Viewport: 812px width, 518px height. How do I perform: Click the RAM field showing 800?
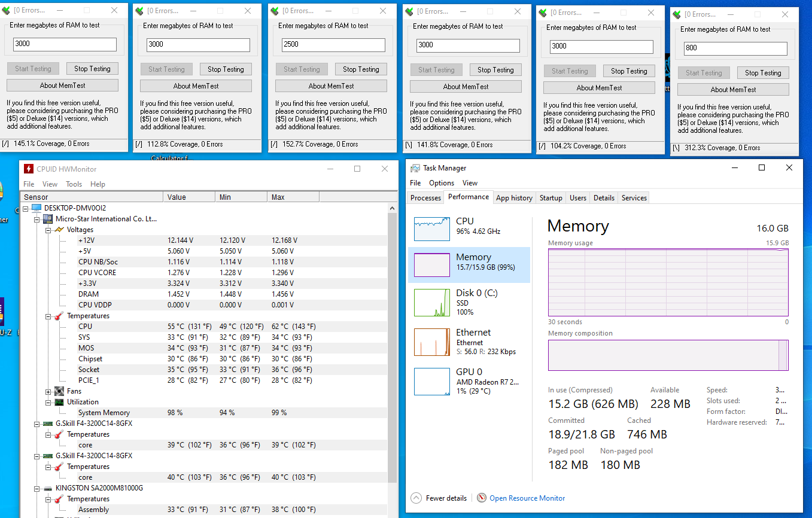point(735,48)
